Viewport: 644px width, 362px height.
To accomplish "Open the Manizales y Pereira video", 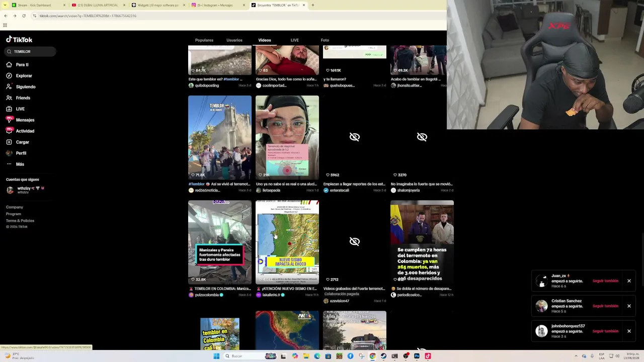I will click(x=220, y=242).
